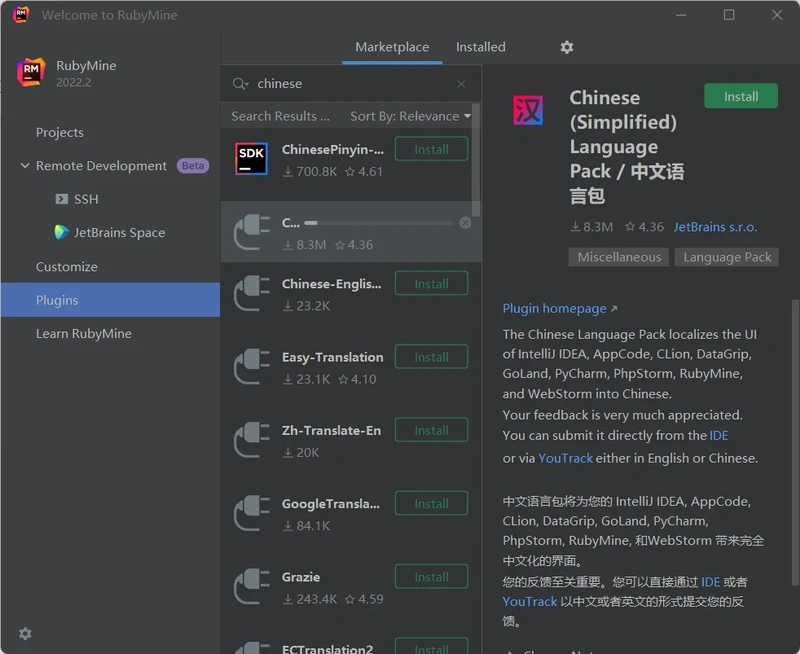This screenshot has width=800, height=654.
Task: Open plugin settings via the gear icon
Action: (x=567, y=47)
